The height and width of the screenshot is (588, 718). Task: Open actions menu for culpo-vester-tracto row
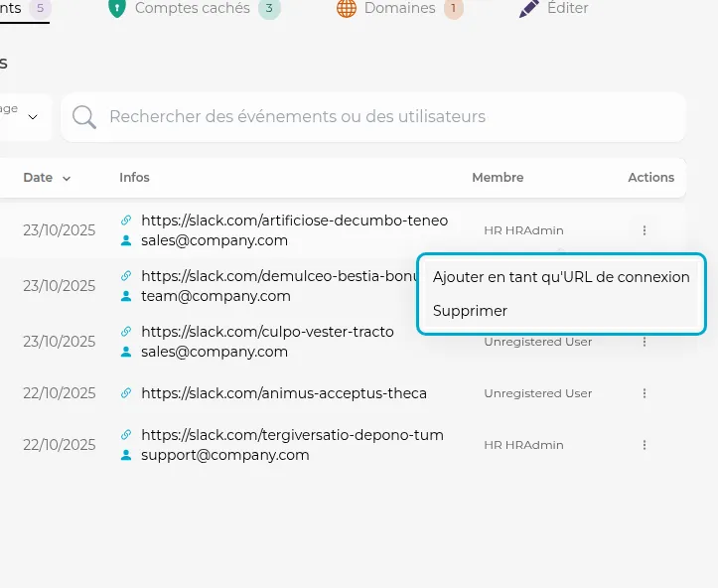(645, 342)
